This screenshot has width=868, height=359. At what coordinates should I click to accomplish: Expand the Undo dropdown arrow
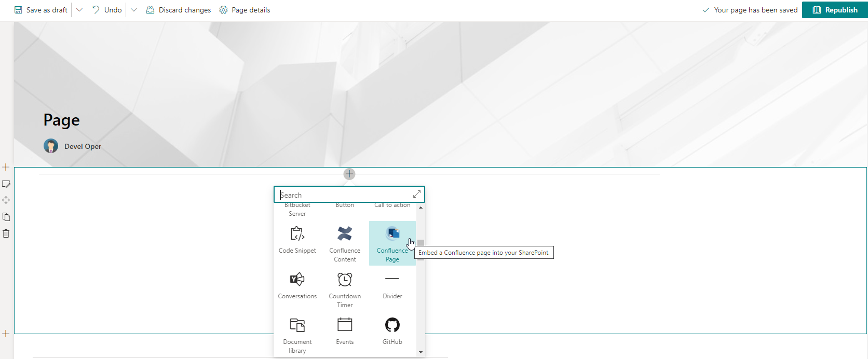(x=134, y=10)
